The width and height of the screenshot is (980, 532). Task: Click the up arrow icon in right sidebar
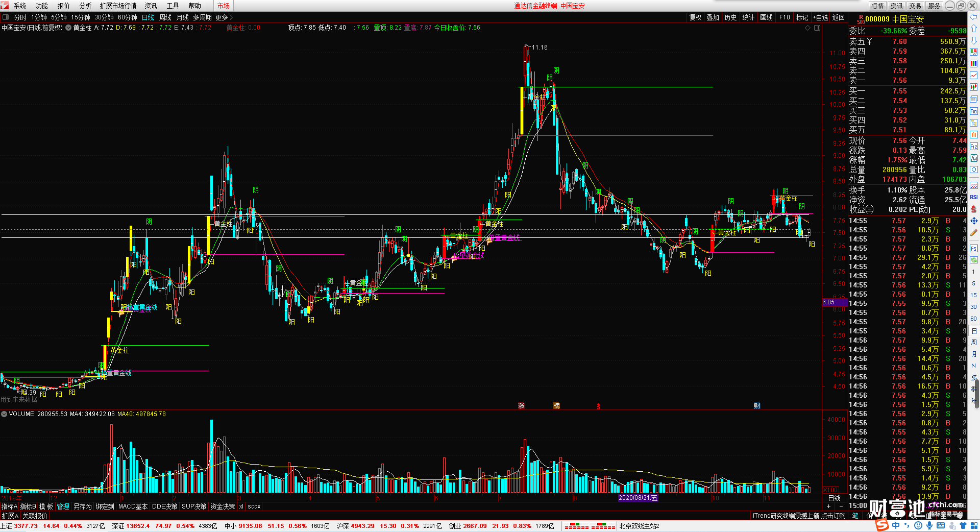point(974,29)
